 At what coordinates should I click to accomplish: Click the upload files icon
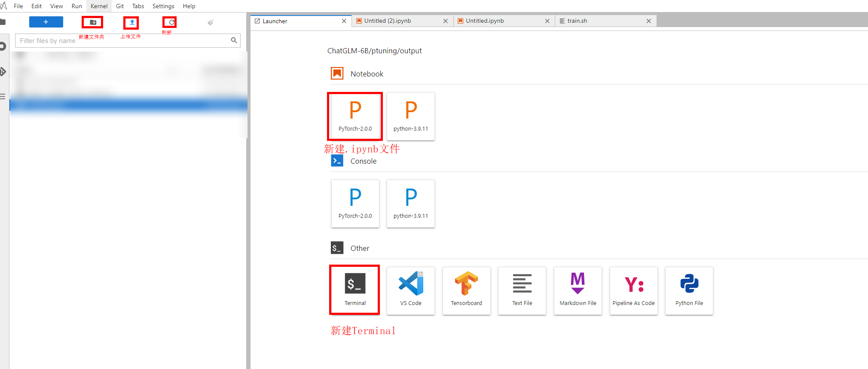[131, 22]
